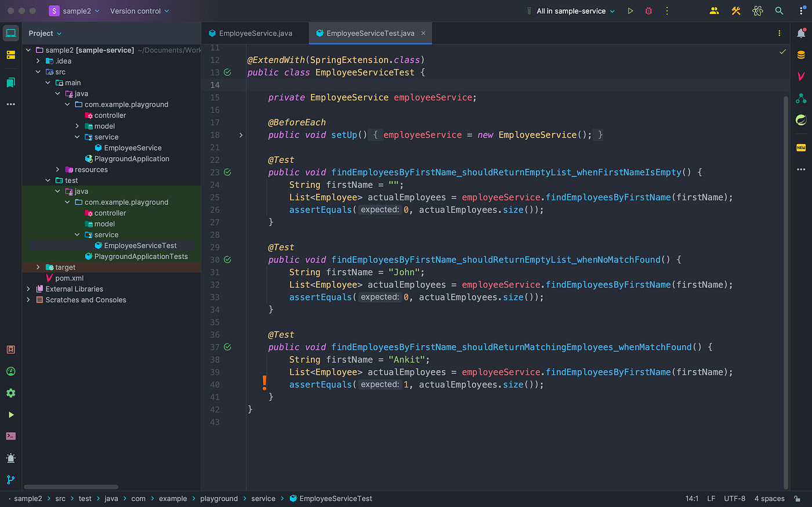Viewport: 812px width, 507px height.
Task: Expand the target folder
Action: click(x=38, y=267)
